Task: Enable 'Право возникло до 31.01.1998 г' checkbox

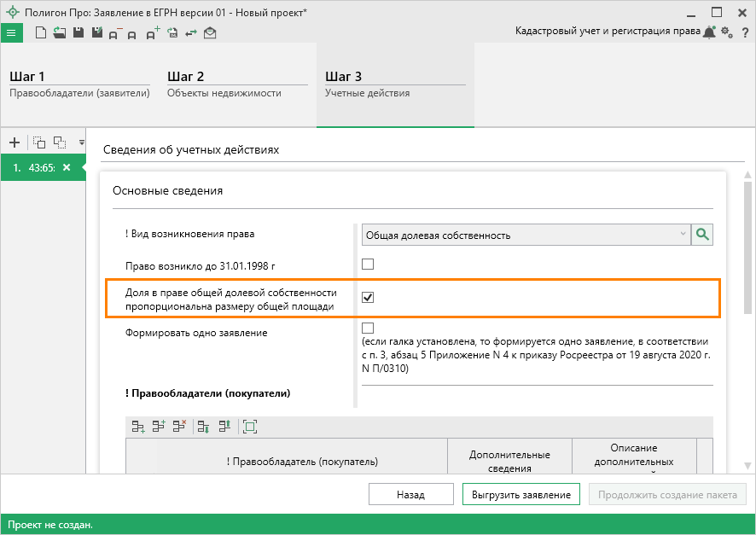Action: click(368, 264)
